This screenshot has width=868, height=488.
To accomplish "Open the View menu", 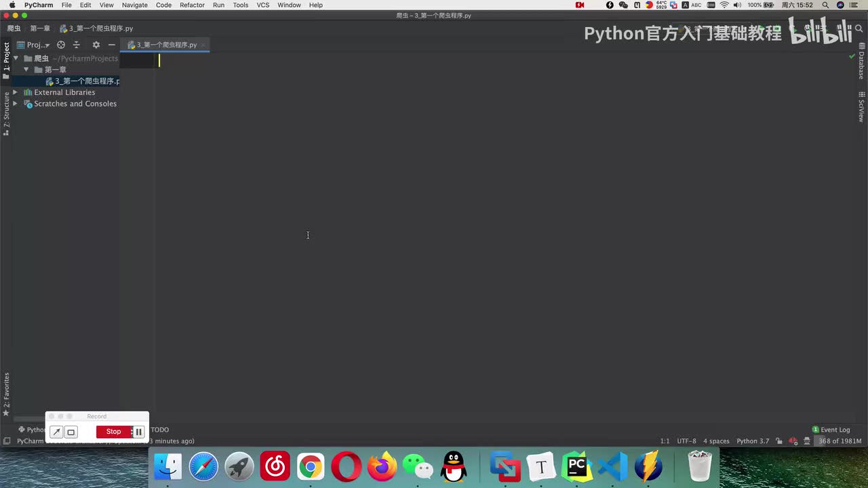I will [106, 5].
